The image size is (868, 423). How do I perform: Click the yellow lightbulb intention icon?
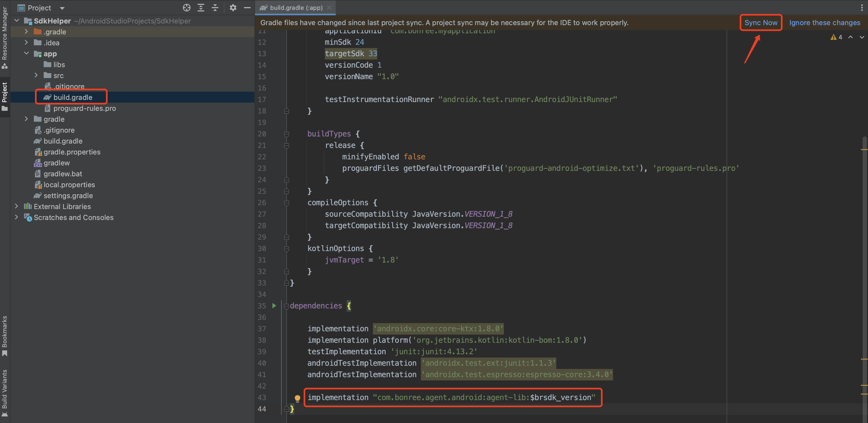tap(297, 398)
